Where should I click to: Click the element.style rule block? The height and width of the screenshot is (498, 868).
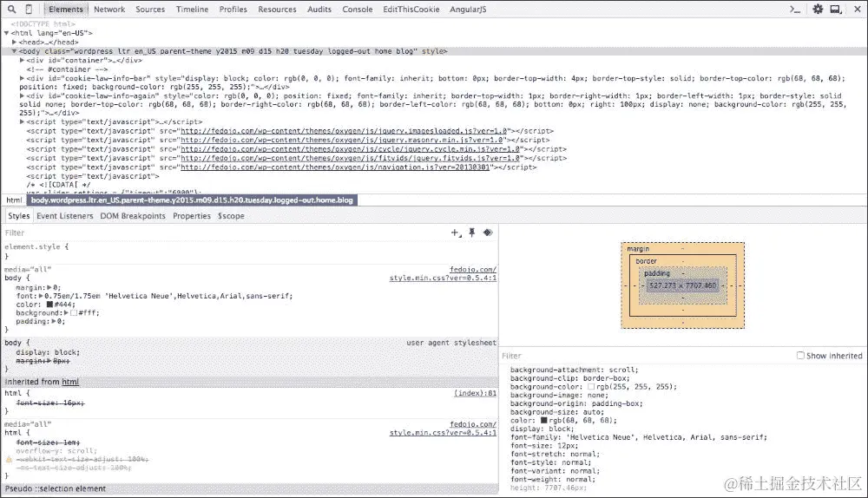(249, 252)
